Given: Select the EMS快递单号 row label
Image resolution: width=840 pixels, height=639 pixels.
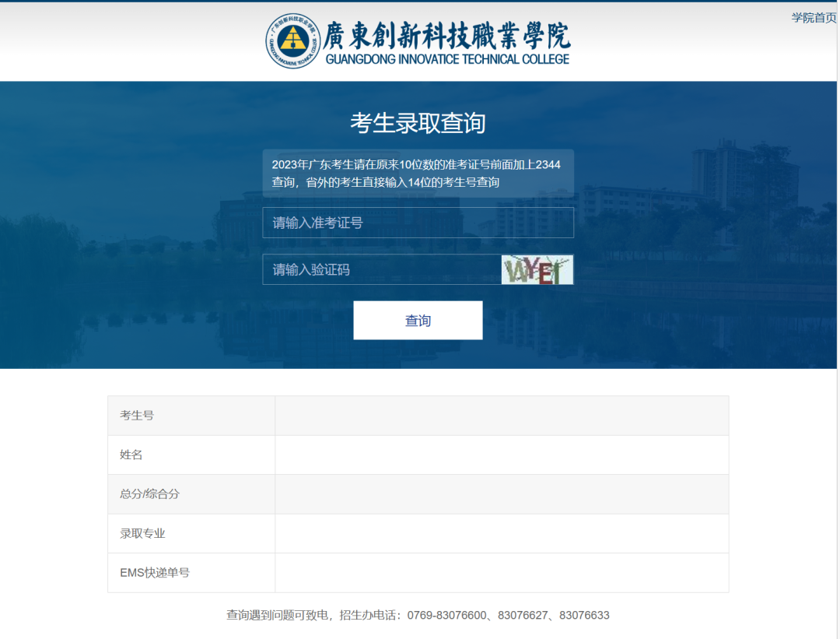Looking at the screenshot, I should pos(155,573).
